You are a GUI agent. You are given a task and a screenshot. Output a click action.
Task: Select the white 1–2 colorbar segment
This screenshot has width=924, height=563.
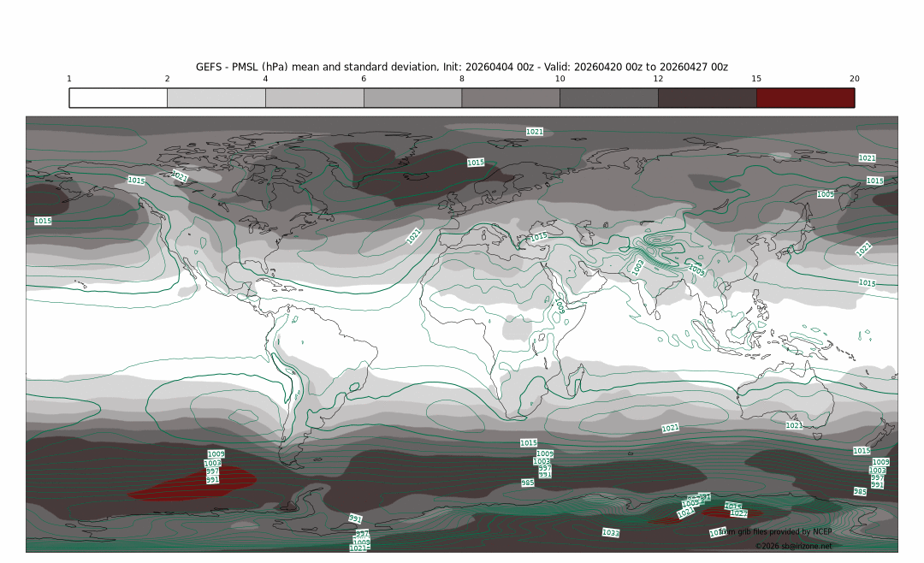pyautogui.click(x=118, y=98)
